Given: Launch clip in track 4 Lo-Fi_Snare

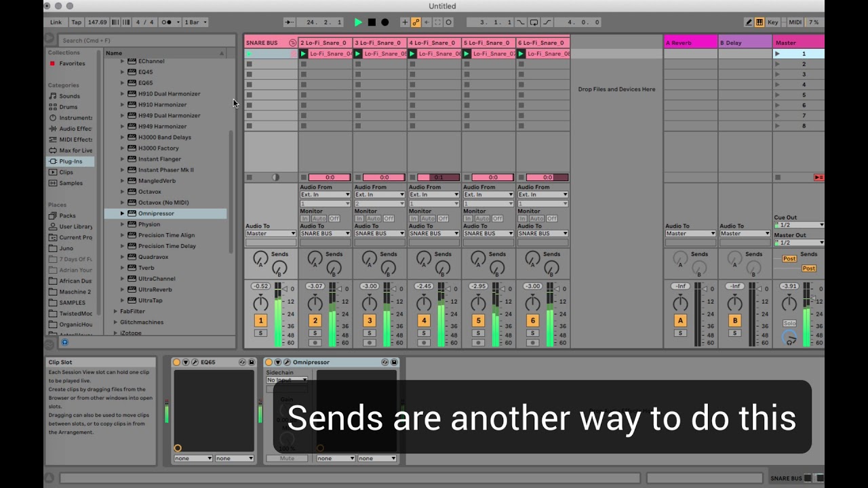Looking at the screenshot, I should click(x=412, y=54).
